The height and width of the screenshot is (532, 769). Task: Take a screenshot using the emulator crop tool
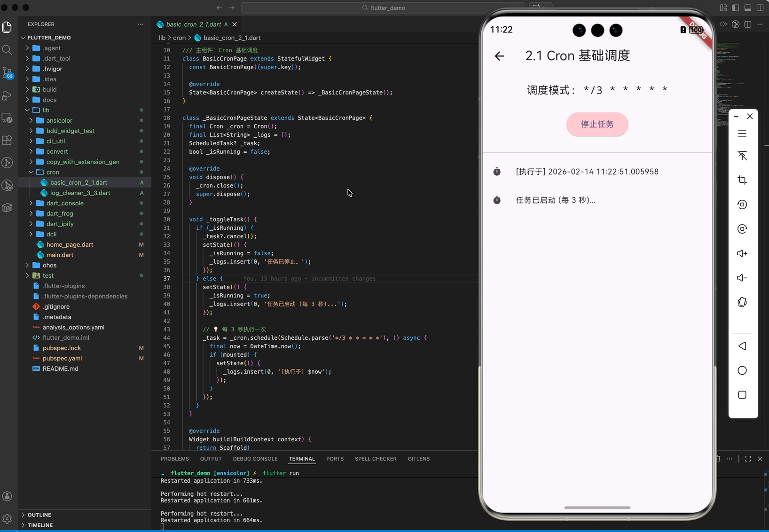tap(742, 180)
